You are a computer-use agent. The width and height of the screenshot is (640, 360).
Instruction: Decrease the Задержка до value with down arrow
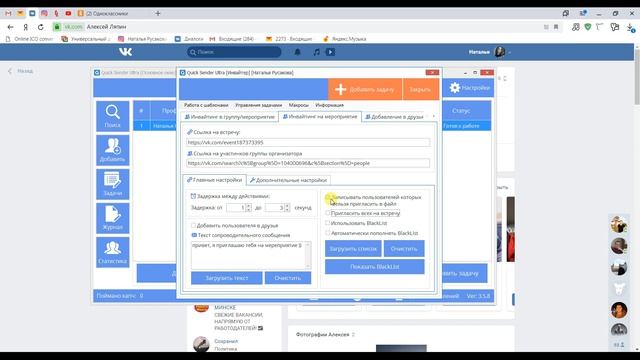point(287,210)
